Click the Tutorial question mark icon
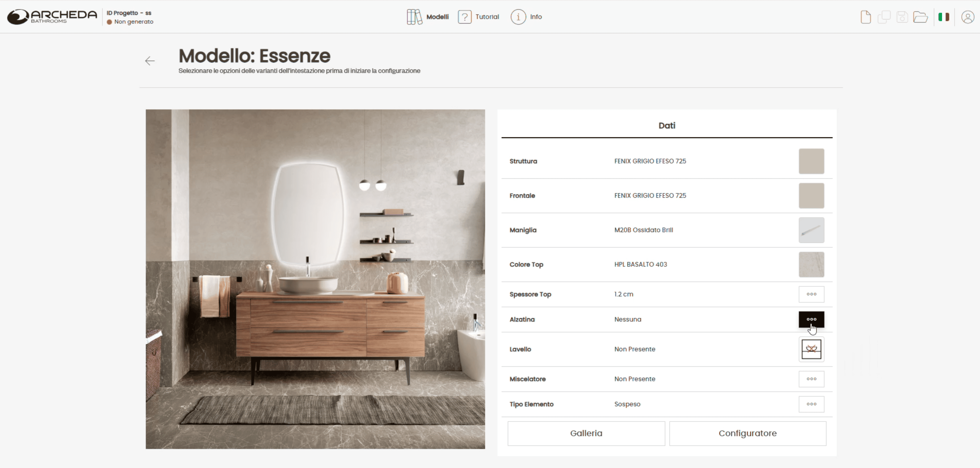Viewport: 980px width, 468px height. [x=465, y=17]
